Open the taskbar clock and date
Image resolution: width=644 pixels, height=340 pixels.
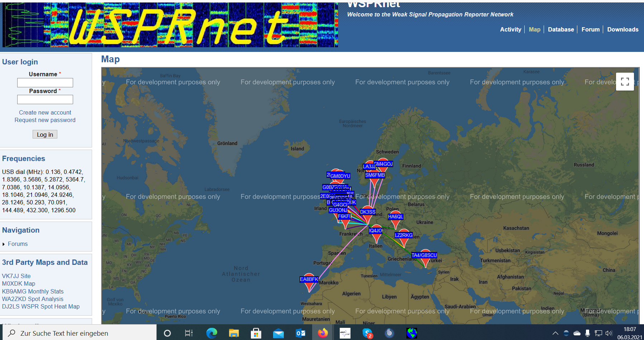(630, 333)
